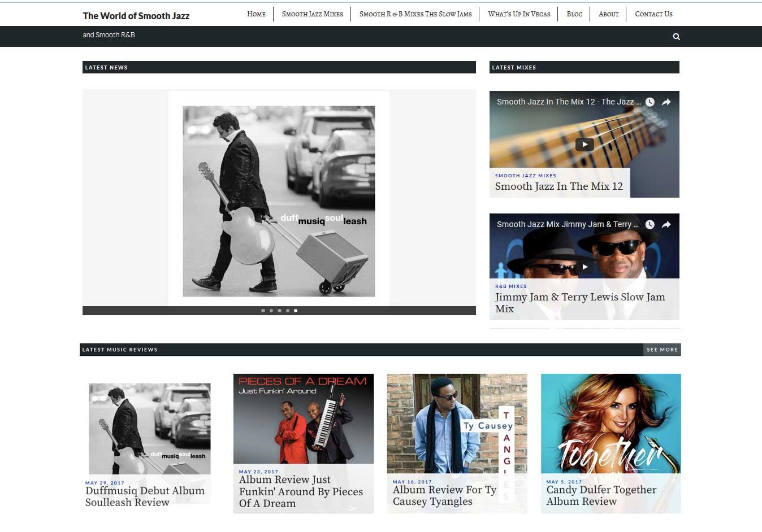Open the search magnifier icon
The width and height of the screenshot is (762, 532).
coord(676,37)
